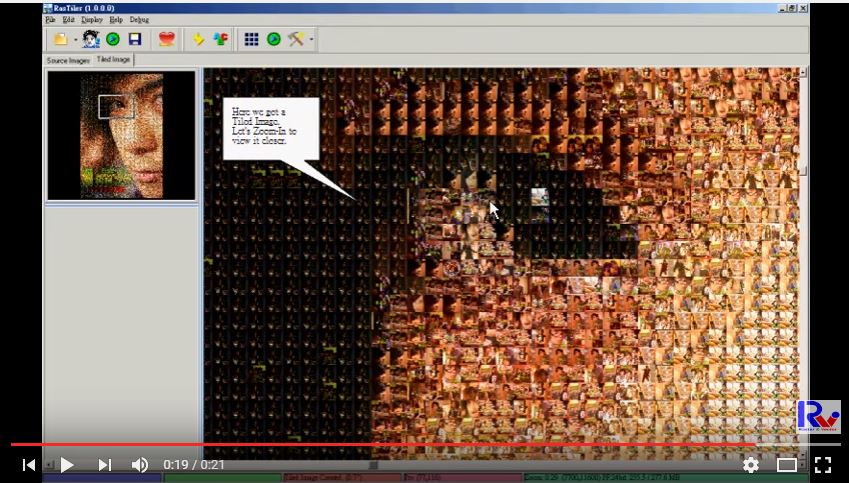Click the first green play icon

coord(113,39)
